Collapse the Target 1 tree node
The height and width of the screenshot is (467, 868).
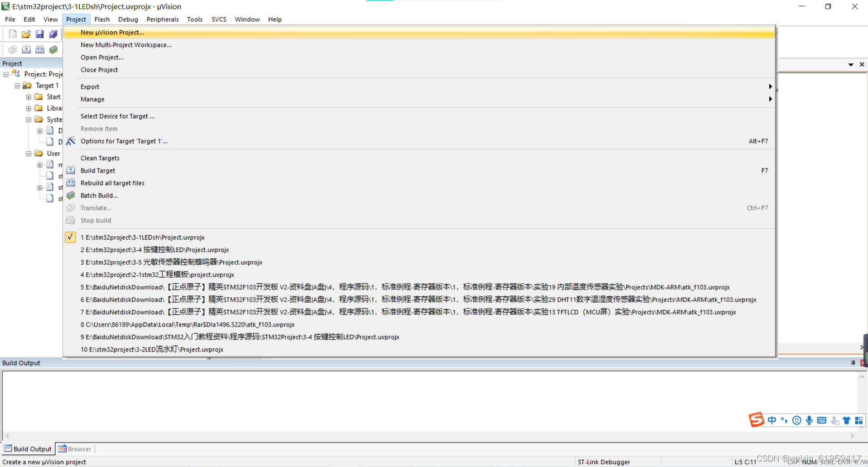17,86
